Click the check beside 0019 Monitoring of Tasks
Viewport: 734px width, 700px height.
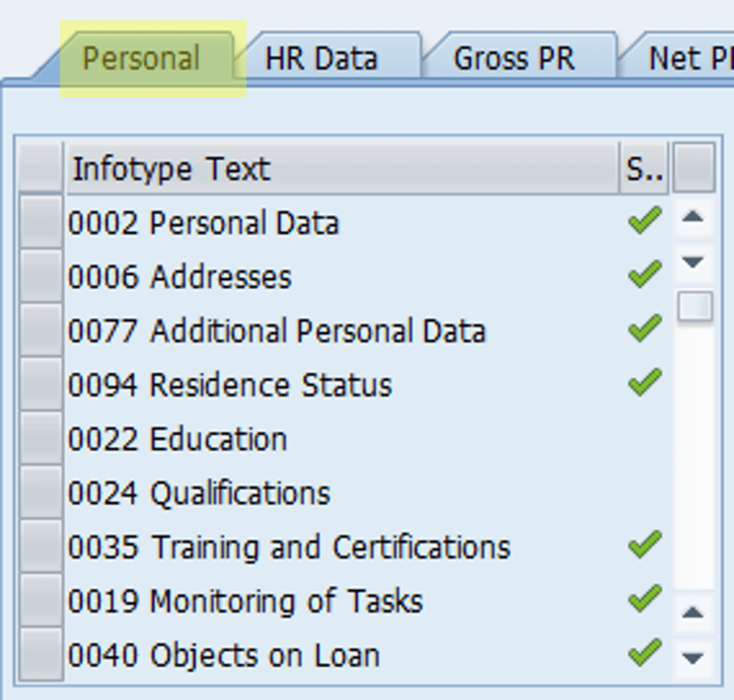[x=643, y=598]
